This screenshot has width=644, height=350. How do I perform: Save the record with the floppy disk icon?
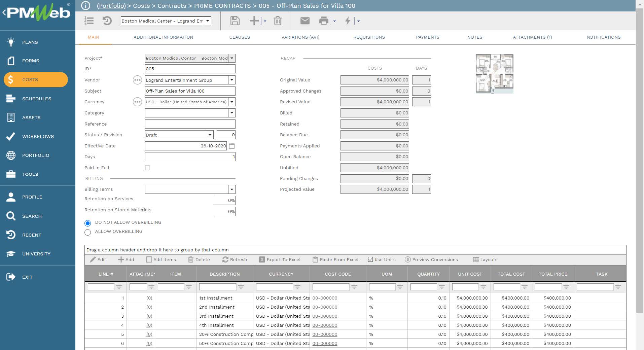(235, 21)
